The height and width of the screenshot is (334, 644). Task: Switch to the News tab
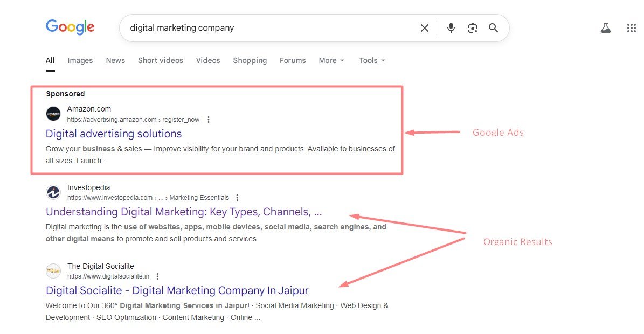point(115,60)
